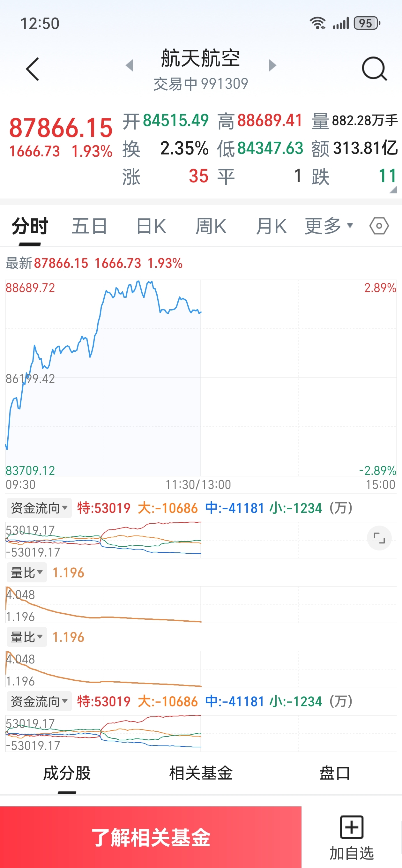Open the first 资金流向 indicator dropdown
Screen dimensions: 402x868
click(x=39, y=508)
